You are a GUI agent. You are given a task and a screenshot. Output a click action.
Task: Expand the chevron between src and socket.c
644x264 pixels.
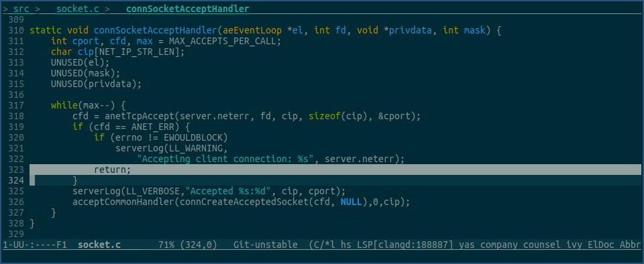38,9
